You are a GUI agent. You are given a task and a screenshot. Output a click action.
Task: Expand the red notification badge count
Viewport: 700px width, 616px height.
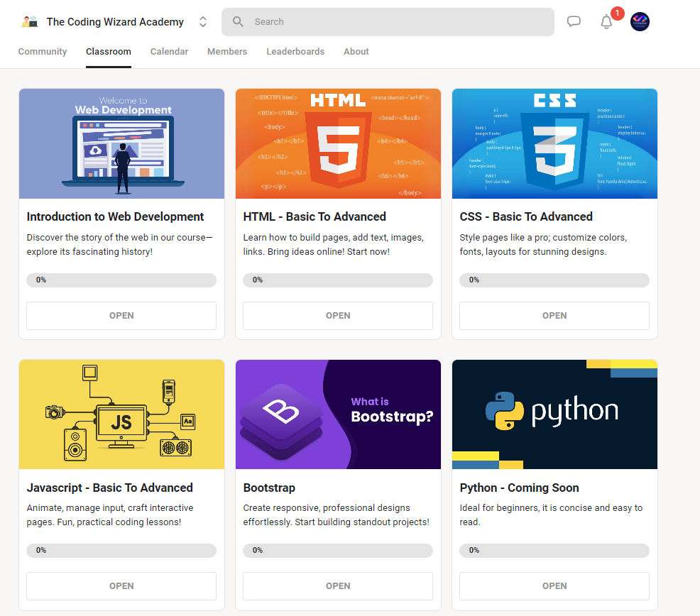click(x=617, y=13)
